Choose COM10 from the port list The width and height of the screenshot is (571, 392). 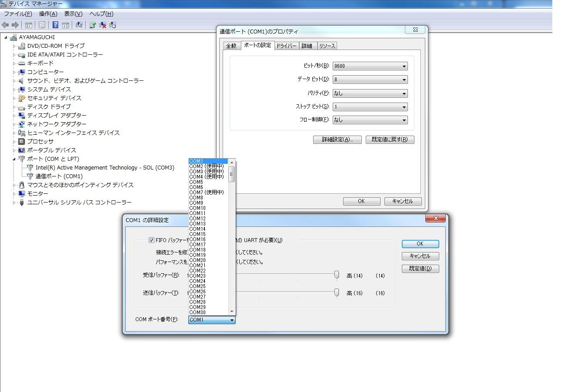coord(208,208)
